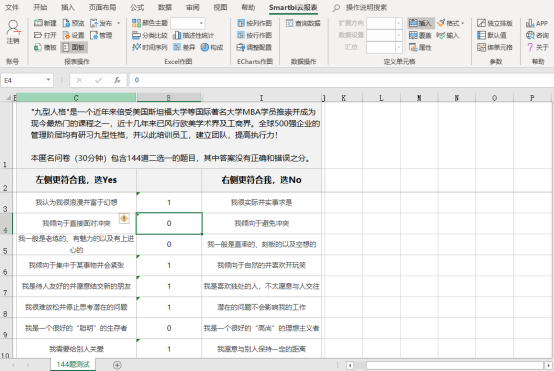This screenshot has height=371, width=554.
Task: Select header cell 左侧更符合我，选Yes
Action: pyautogui.click(x=76, y=180)
